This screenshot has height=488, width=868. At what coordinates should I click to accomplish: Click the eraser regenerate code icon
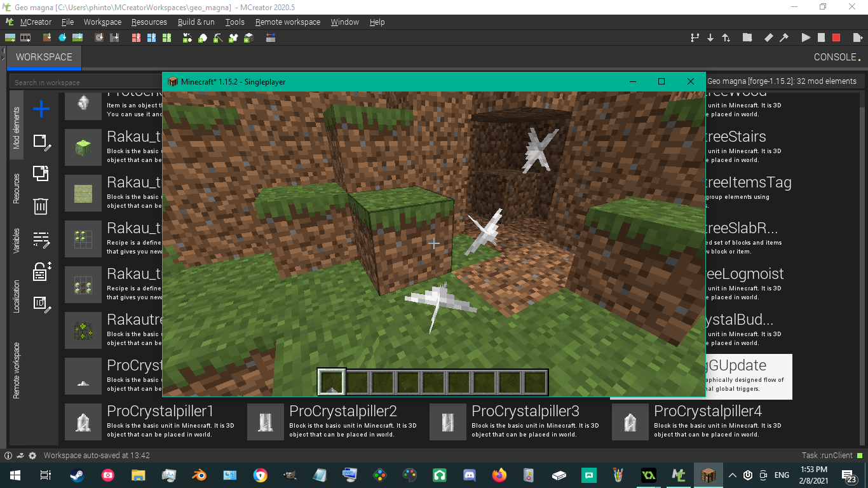point(769,38)
